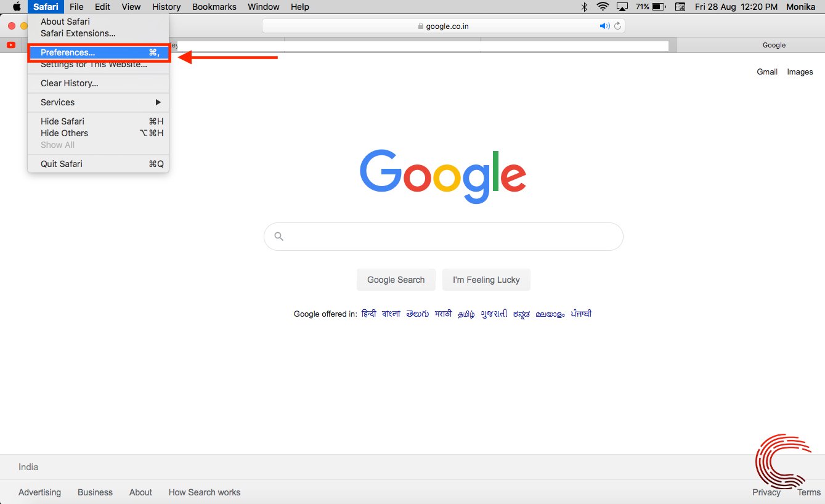Open the battery status icon
This screenshot has height=504, width=825.
(x=658, y=7)
